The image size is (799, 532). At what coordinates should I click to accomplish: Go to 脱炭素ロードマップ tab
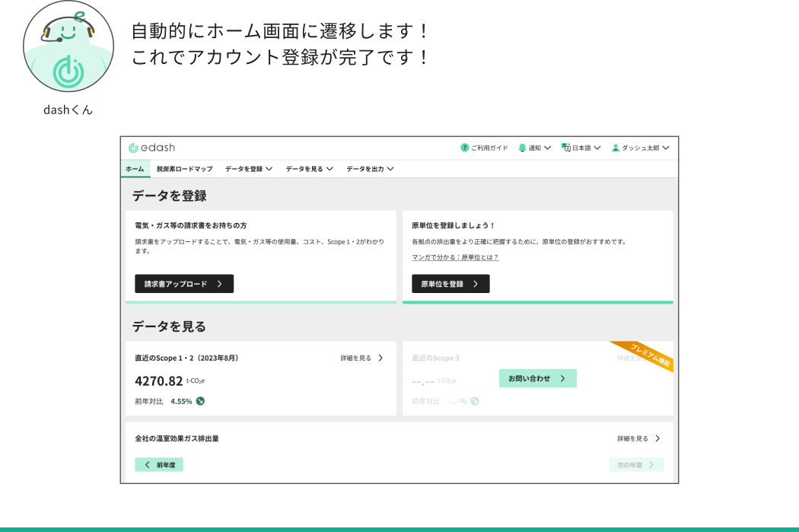[185, 169]
